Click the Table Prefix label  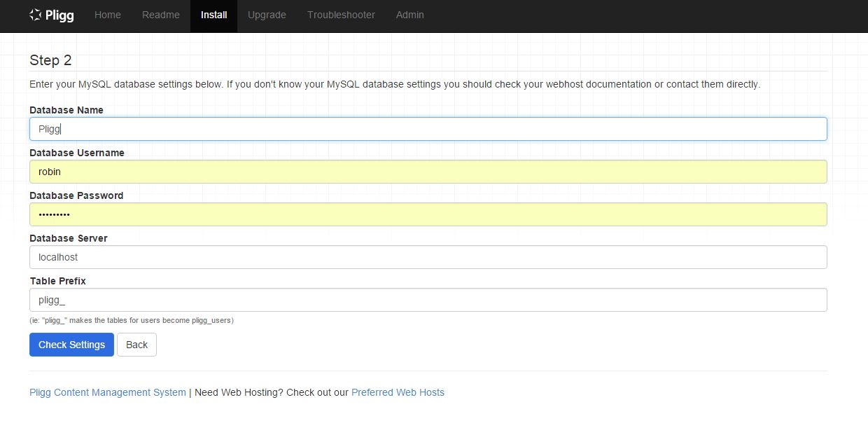[x=57, y=281]
